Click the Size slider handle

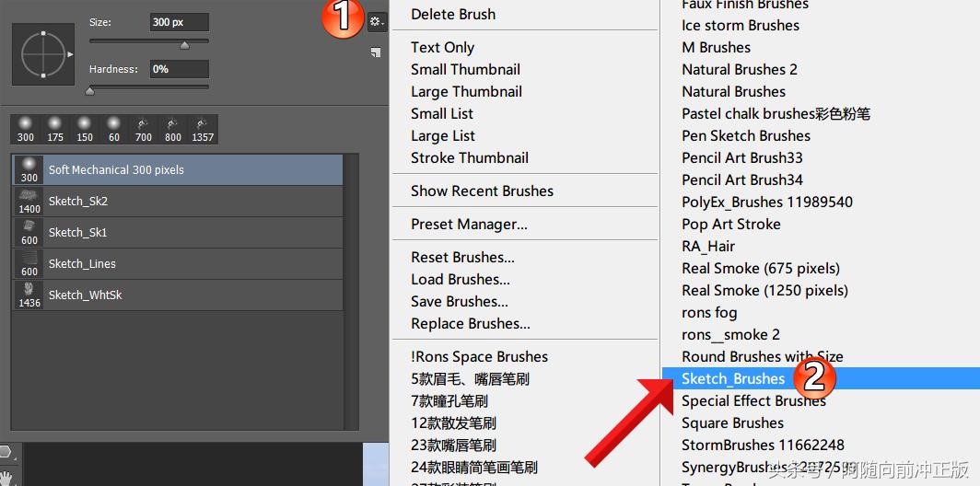184,45
